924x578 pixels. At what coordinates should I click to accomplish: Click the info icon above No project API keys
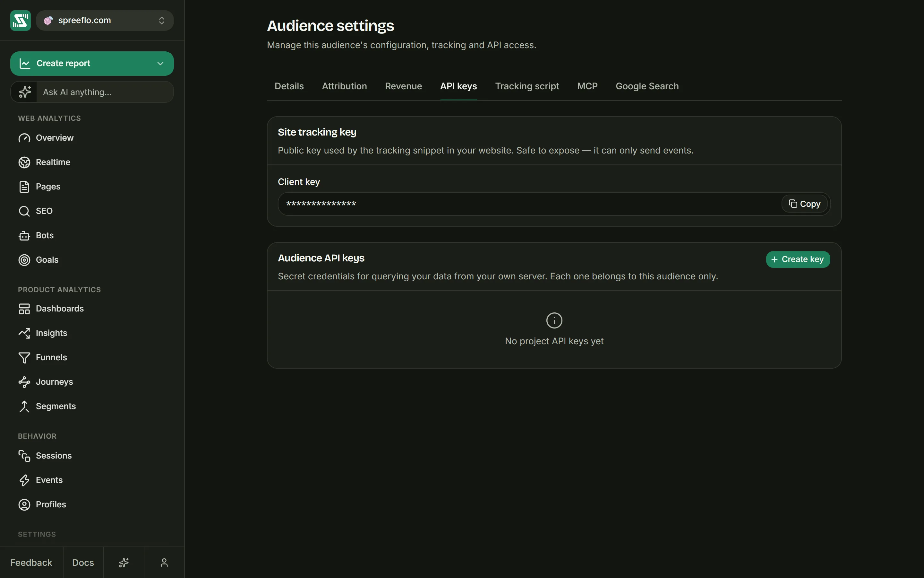pos(554,320)
